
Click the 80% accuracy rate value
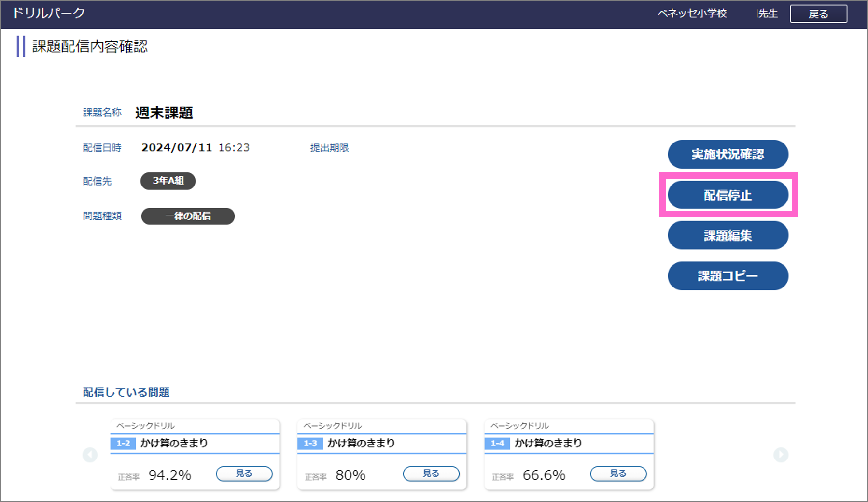click(350, 475)
